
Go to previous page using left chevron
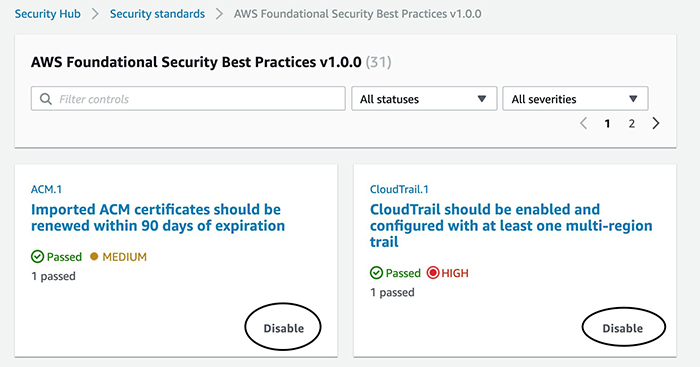click(x=583, y=123)
